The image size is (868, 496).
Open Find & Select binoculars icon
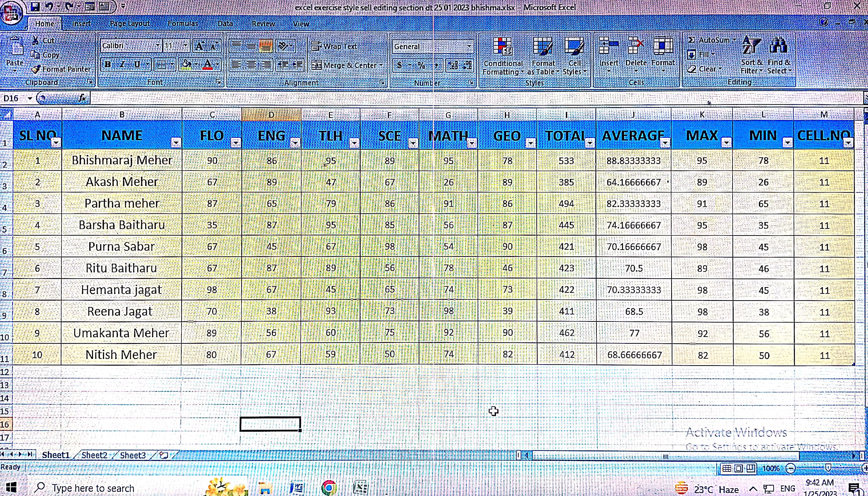point(779,46)
